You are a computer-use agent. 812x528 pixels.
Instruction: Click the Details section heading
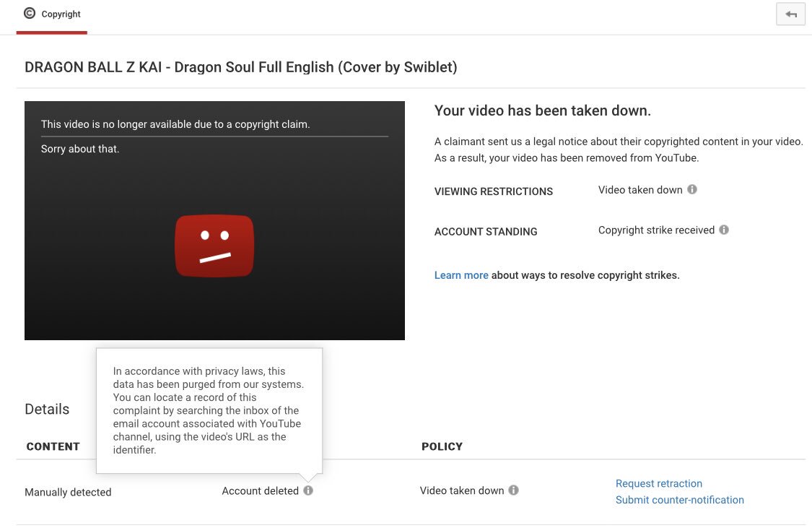coord(47,410)
